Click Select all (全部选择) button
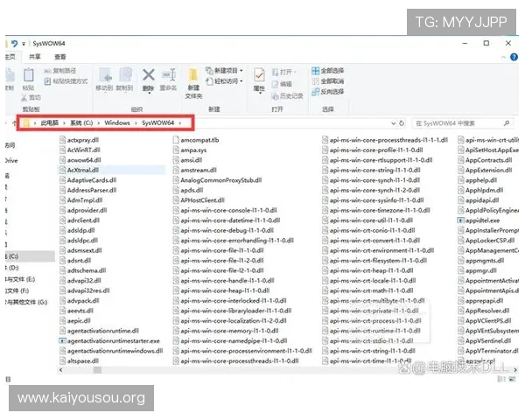The image size is (525, 420). pyautogui.click(x=327, y=71)
